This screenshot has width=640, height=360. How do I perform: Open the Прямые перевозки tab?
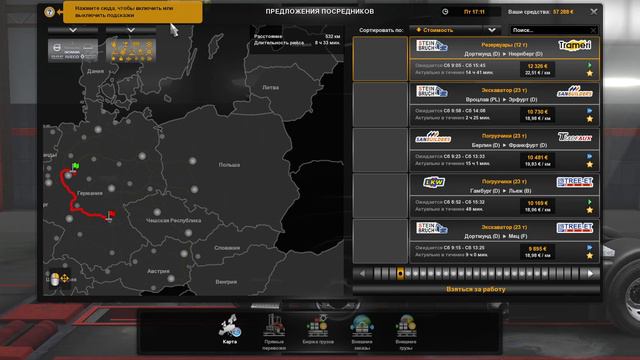tap(274, 332)
